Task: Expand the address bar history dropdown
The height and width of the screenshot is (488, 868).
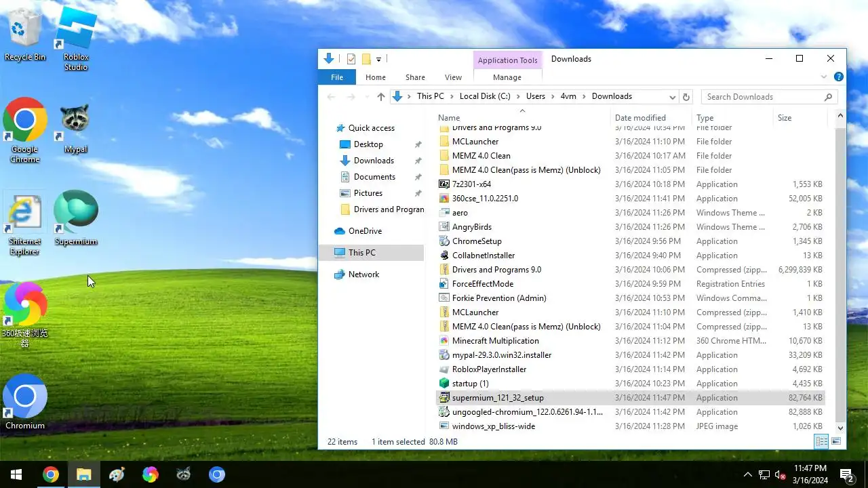Action: [x=672, y=97]
